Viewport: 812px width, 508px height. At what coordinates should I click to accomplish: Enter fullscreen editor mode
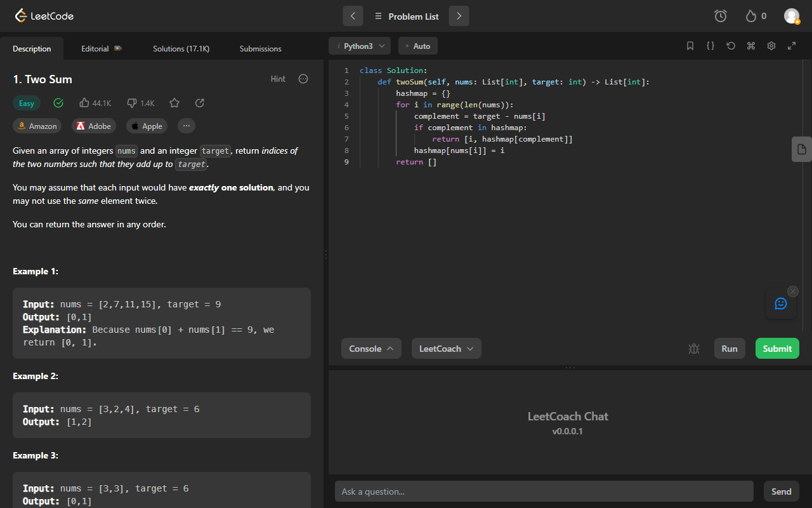click(x=792, y=46)
